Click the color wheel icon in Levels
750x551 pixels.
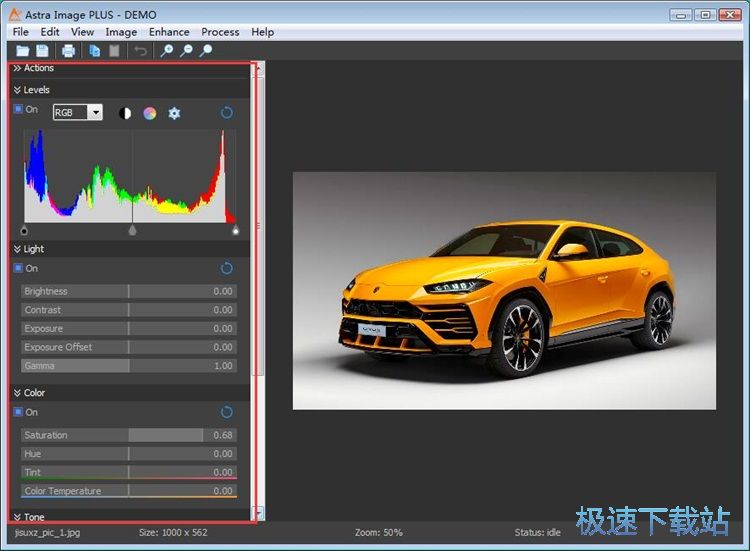(x=149, y=113)
